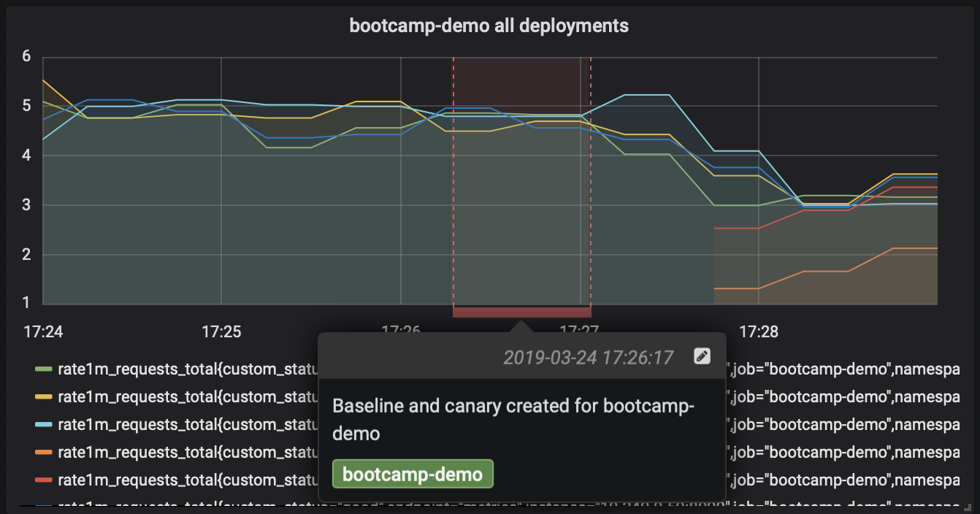Screen dimensions: 980x514
Task: Open the bootcamp-demo all deployments panel title menu
Action: (489, 26)
